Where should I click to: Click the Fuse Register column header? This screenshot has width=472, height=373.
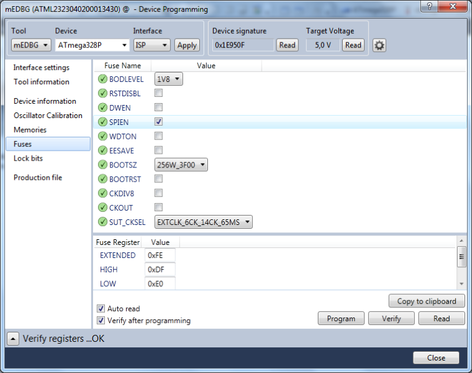pos(118,242)
